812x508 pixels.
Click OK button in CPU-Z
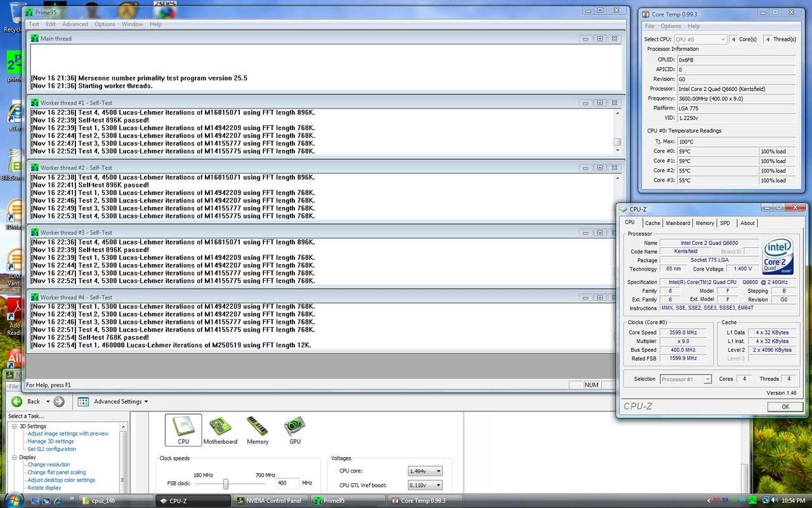coord(785,407)
